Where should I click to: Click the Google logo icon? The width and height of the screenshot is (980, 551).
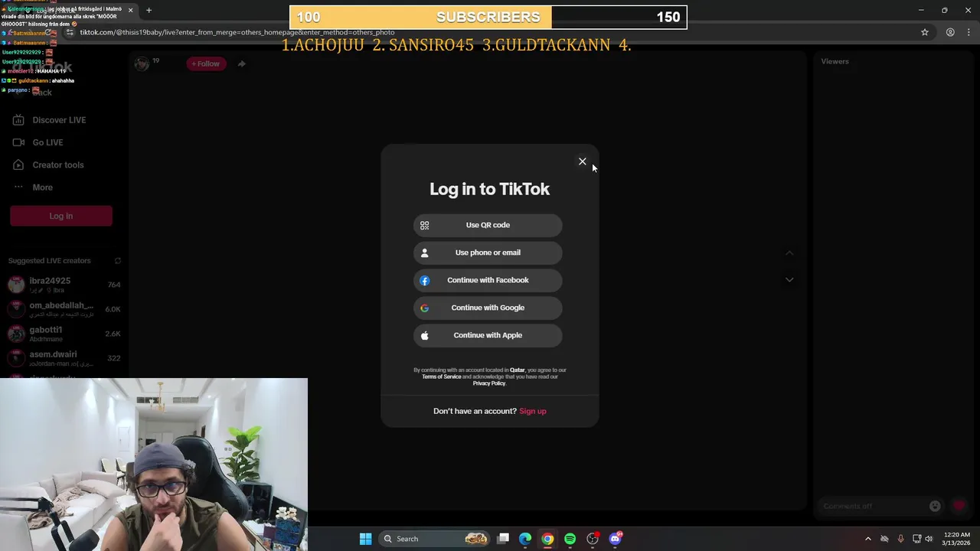point(425,308)
